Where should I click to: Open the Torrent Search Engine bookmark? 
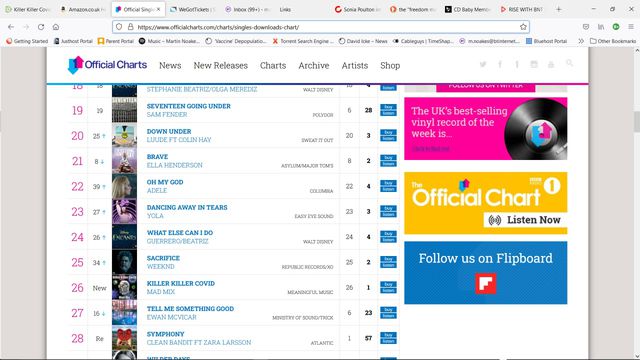[x=303, y=41]
